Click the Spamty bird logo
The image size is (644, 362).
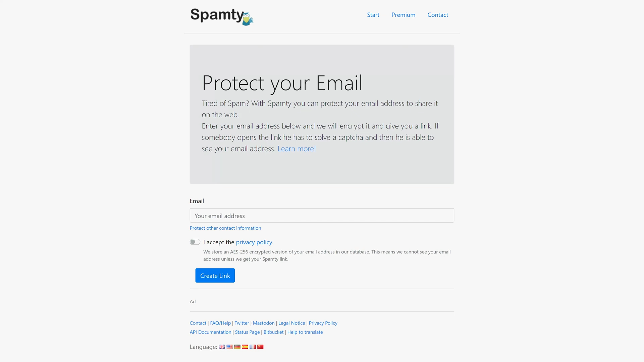click(222, 16)
